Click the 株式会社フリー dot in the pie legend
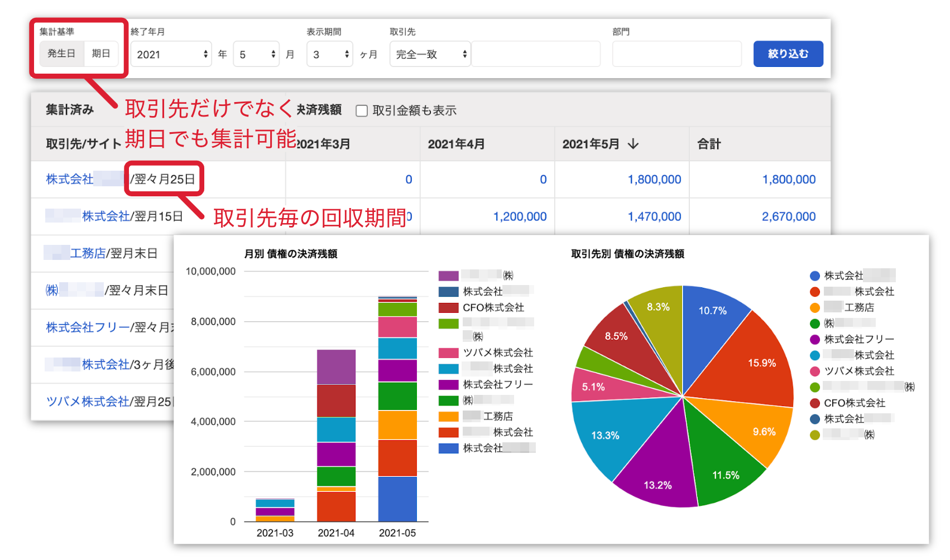The height and width of the screenshot is (560, 950). pos(815,340)
